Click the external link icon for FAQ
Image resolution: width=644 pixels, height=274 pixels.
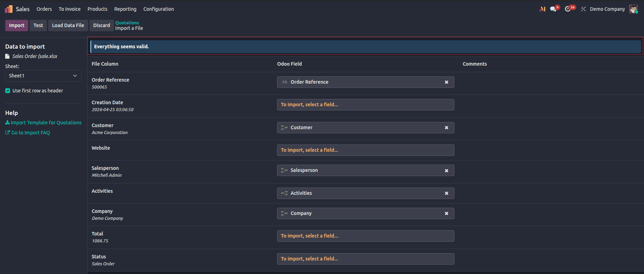8,133
